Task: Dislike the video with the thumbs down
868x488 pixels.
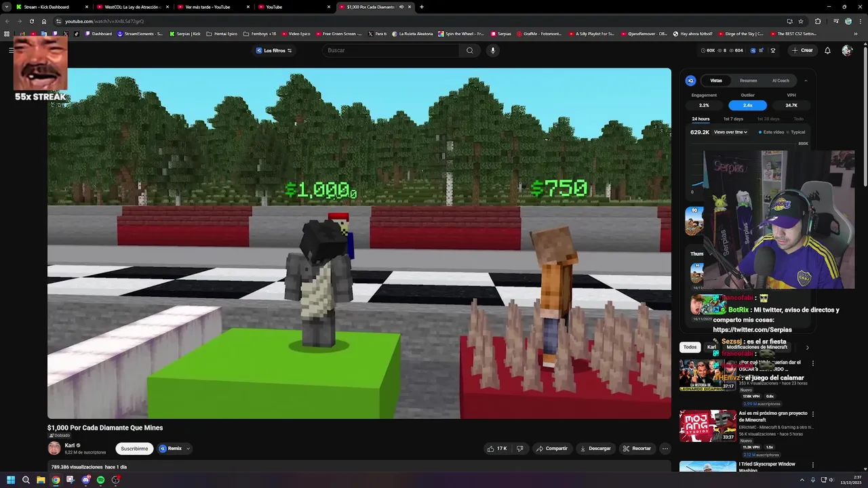Action: 520,449
